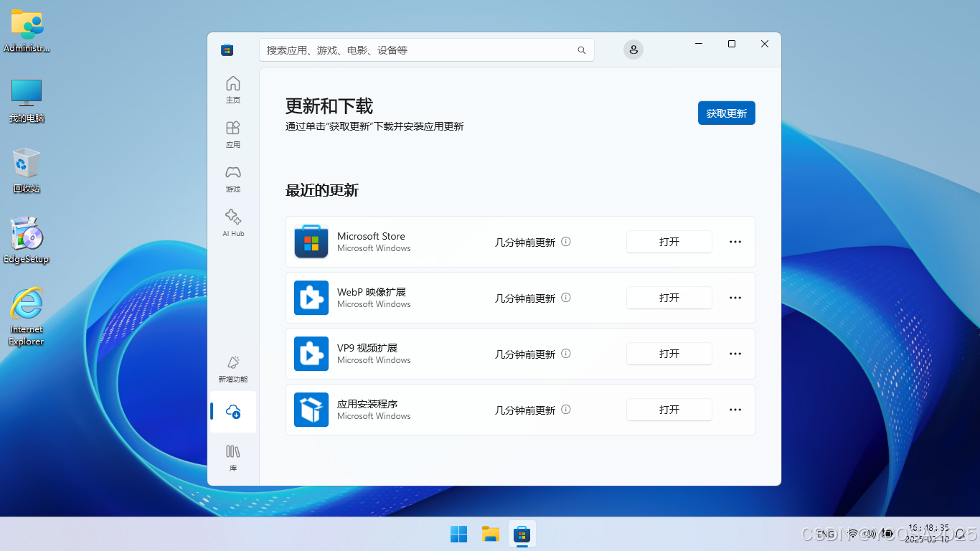The height and width of the screenshot is (551, 980).
Task: Show update info icon for Microsoft Store
Action: point(566,242)
